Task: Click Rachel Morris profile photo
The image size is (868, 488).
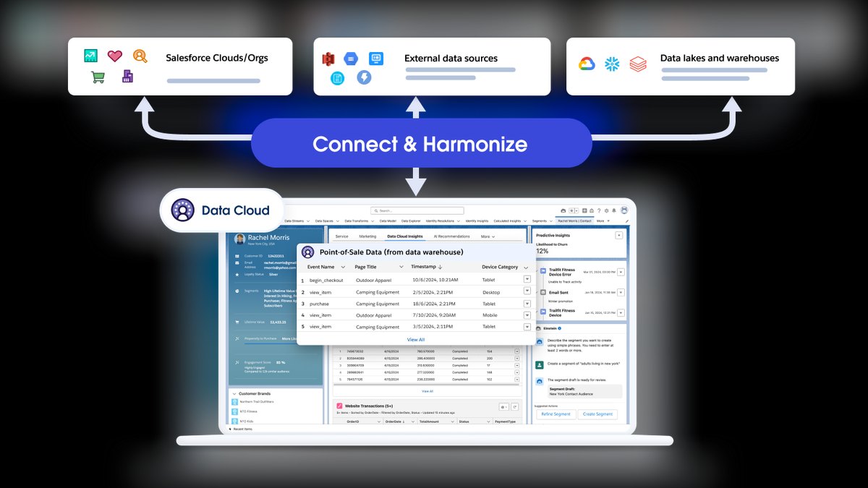Action: point(240,238)
